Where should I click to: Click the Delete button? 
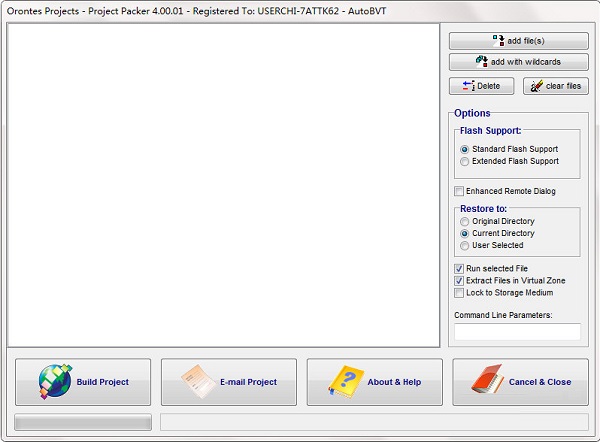[x=481, y=86]
